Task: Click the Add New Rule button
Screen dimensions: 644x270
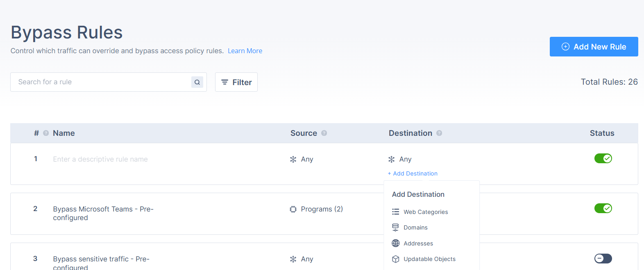Action: (594, 47)
